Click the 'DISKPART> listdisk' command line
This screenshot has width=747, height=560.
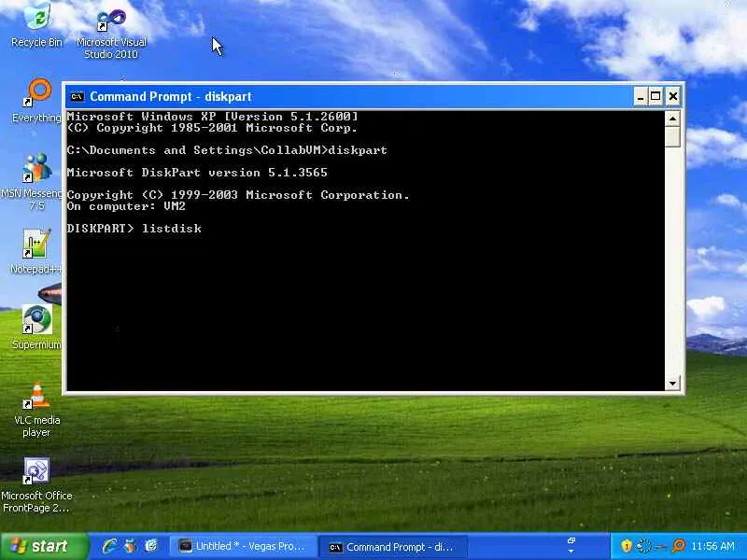[134, 229]
